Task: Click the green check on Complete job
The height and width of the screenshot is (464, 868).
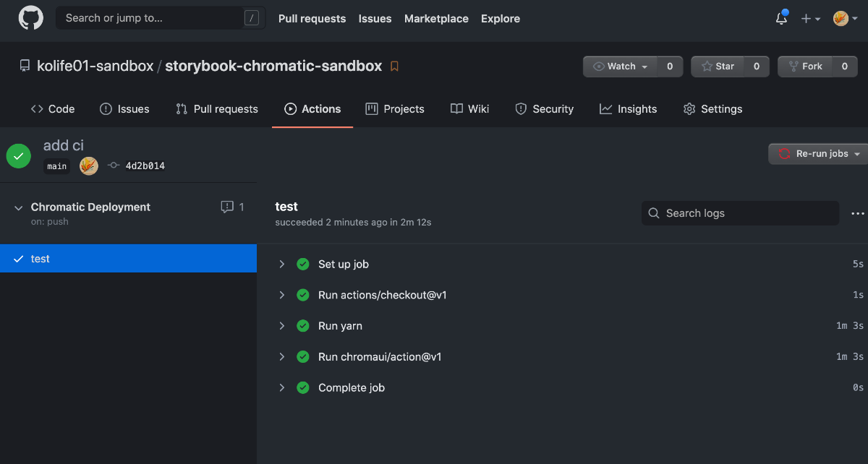Action: [x=303, y=388]
